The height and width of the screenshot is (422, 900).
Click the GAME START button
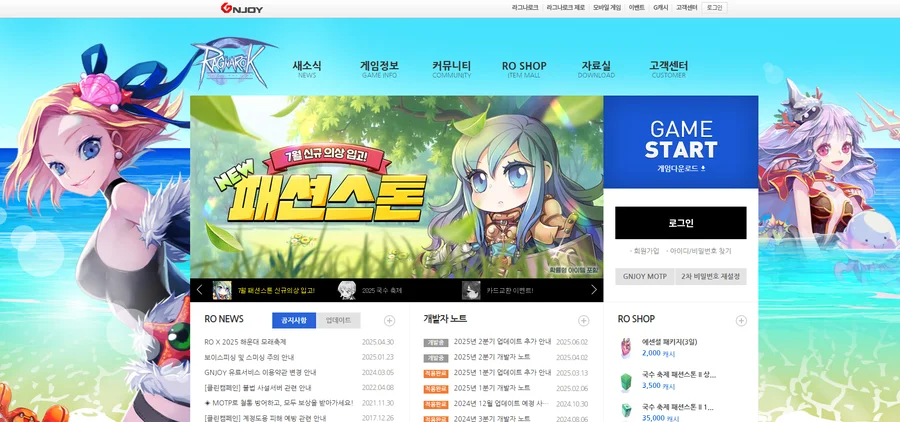coord(681,142)
